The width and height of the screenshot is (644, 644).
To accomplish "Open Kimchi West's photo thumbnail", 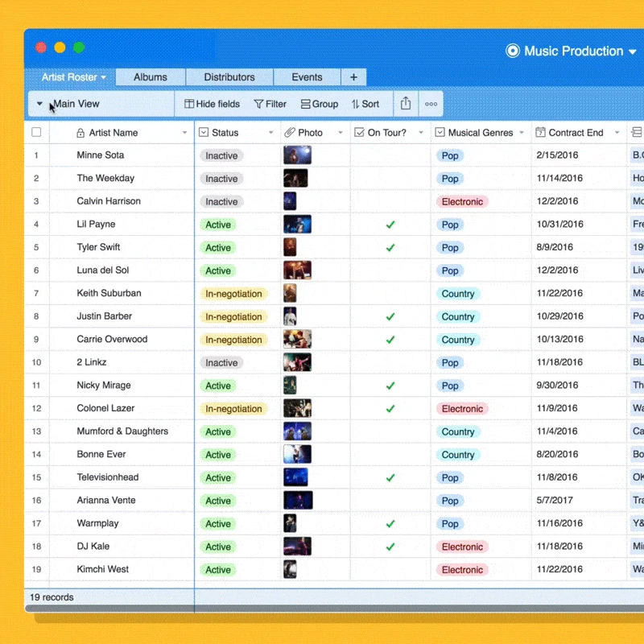I will point(290,569).
